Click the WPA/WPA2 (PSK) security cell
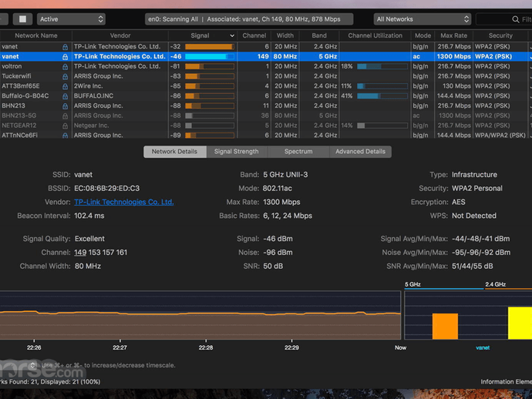Image resolution: width=532 pixels, height=399 pixels. 500,135
